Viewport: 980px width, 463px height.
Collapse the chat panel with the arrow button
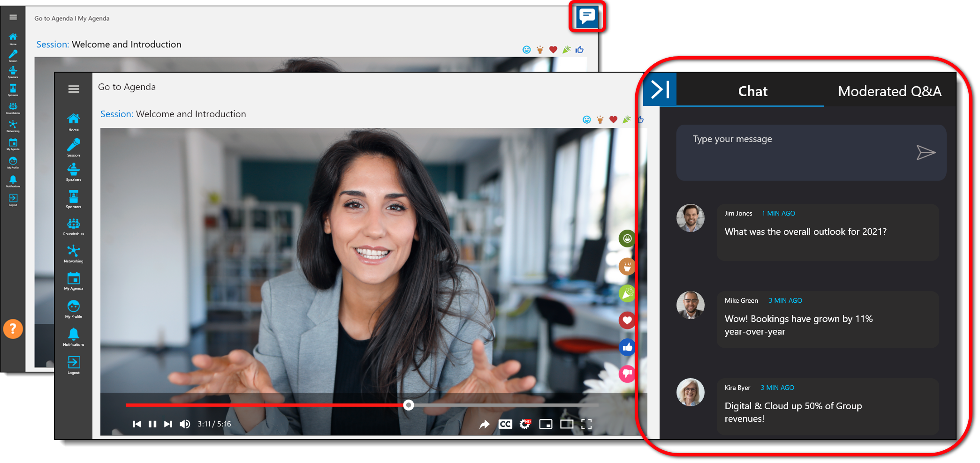(660, 89)
